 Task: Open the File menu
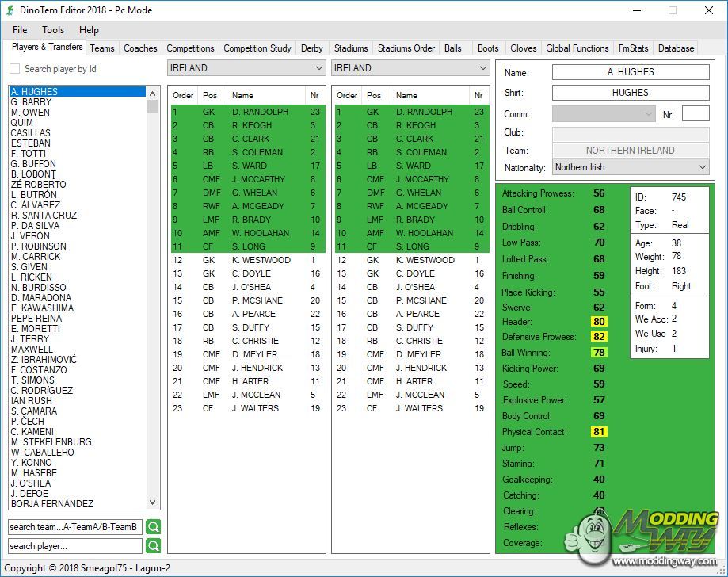(20, 30)
